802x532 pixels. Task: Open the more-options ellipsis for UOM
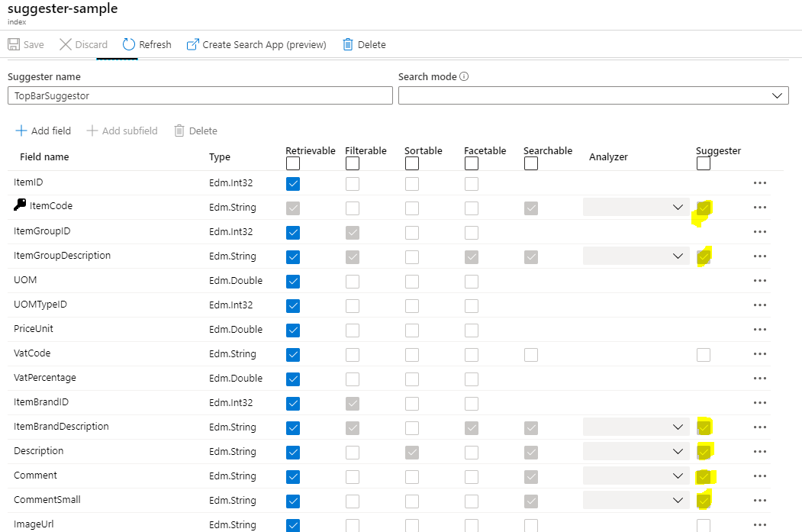[x=760, y=280]
